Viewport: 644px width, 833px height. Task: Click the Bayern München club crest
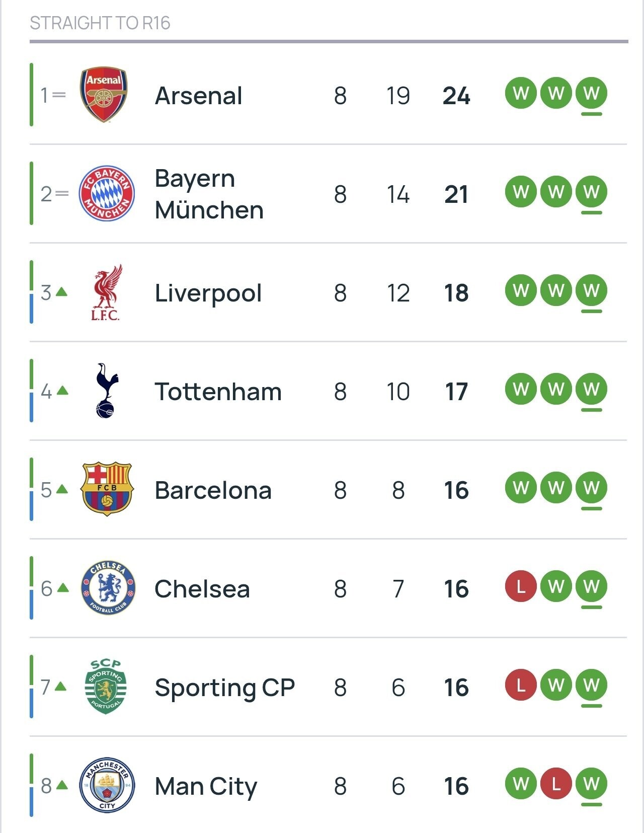[x=106, y=193]
